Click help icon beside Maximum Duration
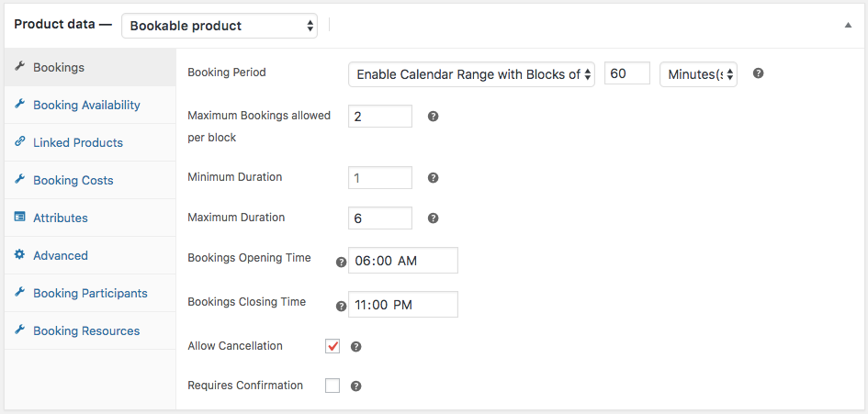The height and width of the screenshot is (414, 868). [x=434, y=218]
